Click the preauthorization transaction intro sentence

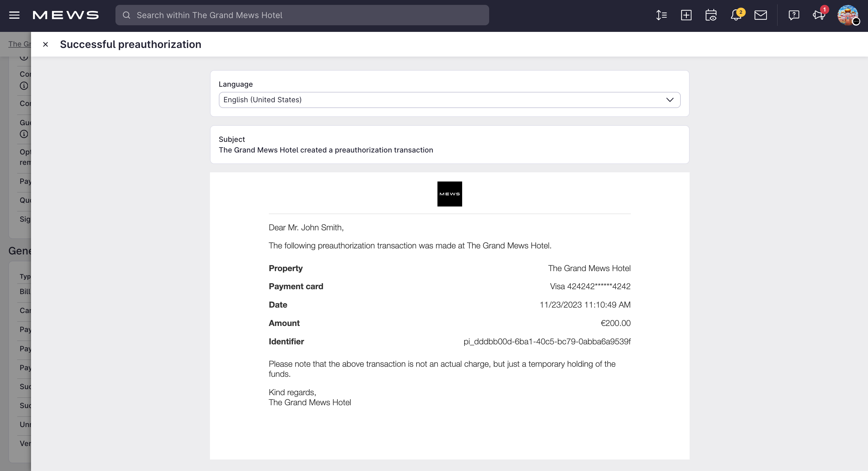pyautogui.click(x=410, y=246)
